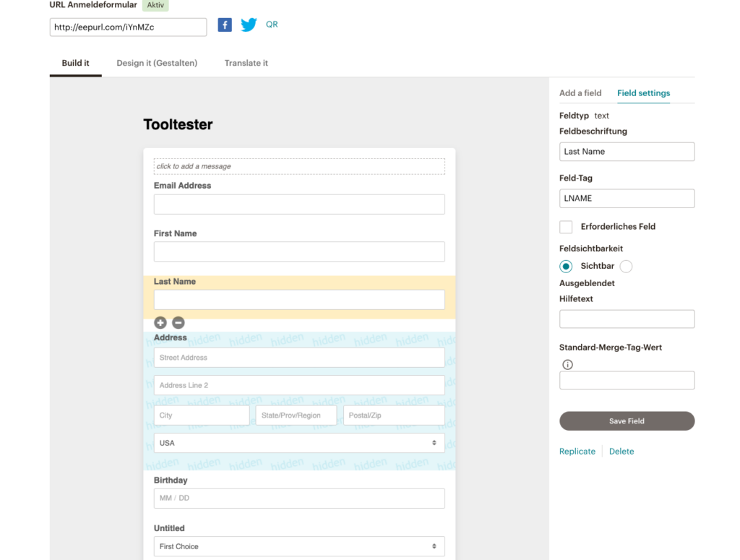Click the Feld-Tag input with LNAME
Screen dimensions: 740x560
coord(627,199)
